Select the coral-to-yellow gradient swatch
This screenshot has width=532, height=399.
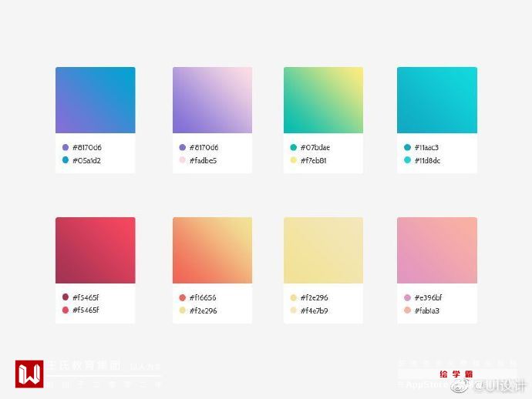tap(212, 250)
